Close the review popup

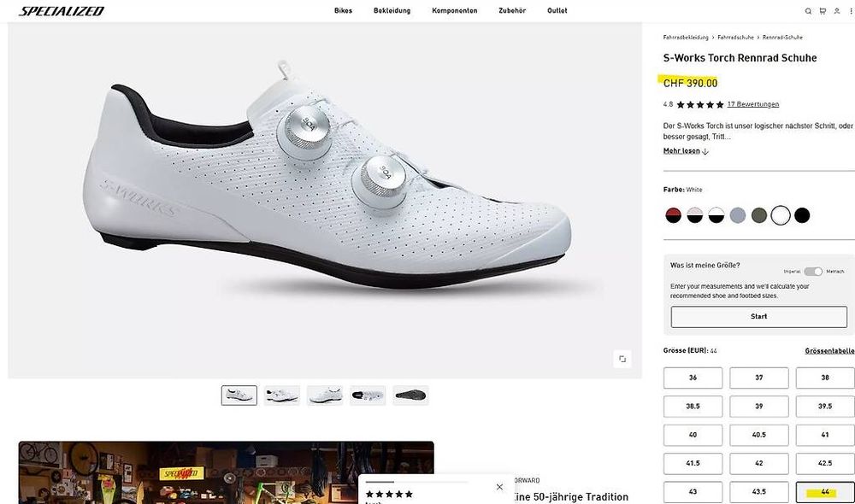(x=499, y=487)
